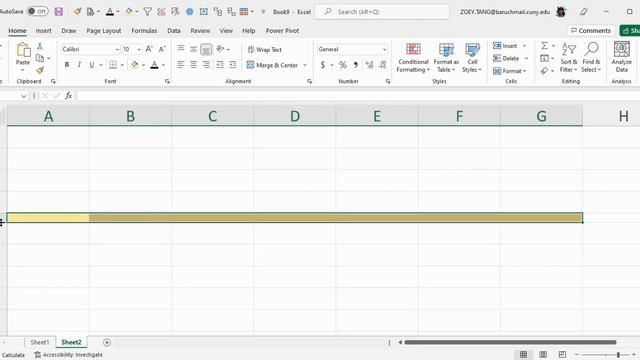Switch to Normal view in status bar
The width and height of the screenshot is (640, 360).
tap(523, 355)
